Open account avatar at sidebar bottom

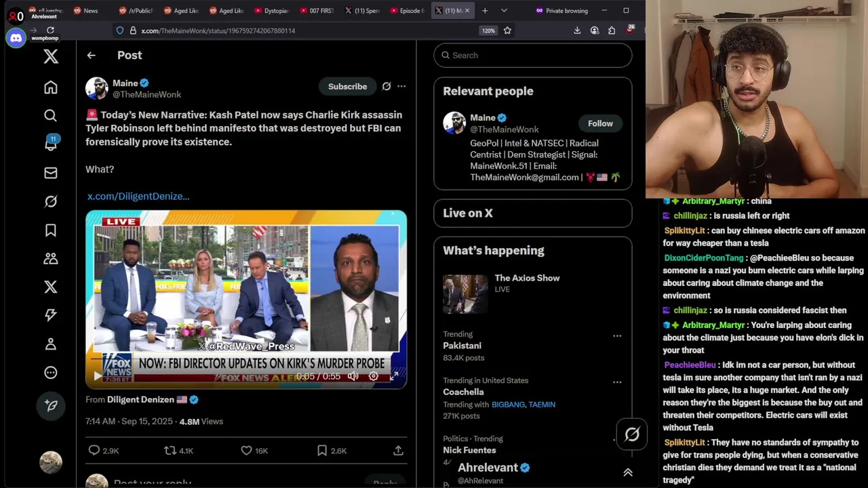(51, 462)
